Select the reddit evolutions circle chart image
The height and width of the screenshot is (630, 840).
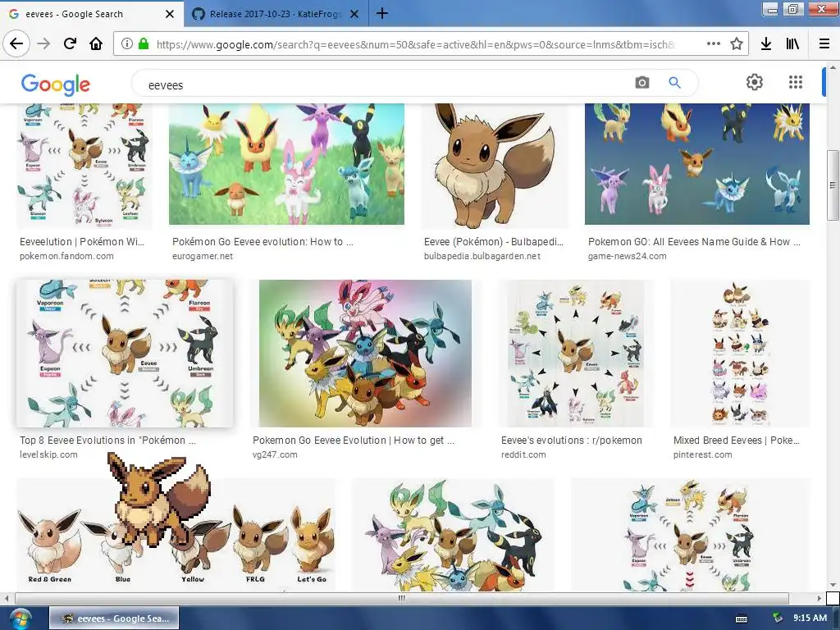click(576, 353)
